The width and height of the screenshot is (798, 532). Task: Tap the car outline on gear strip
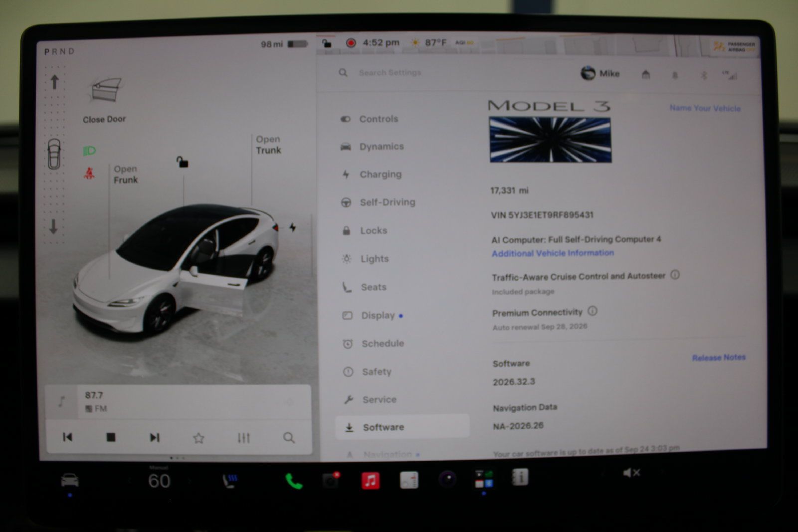click(x=54, y=154)
